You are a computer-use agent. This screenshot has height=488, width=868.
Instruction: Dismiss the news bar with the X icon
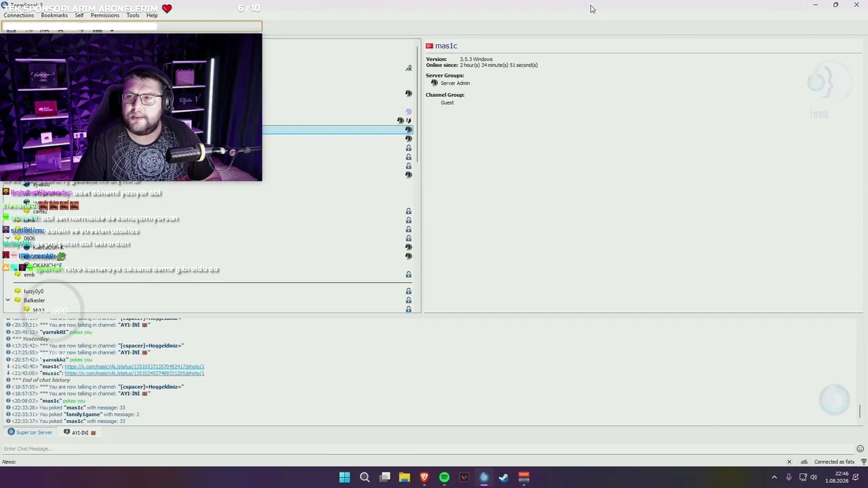(789, 462)
